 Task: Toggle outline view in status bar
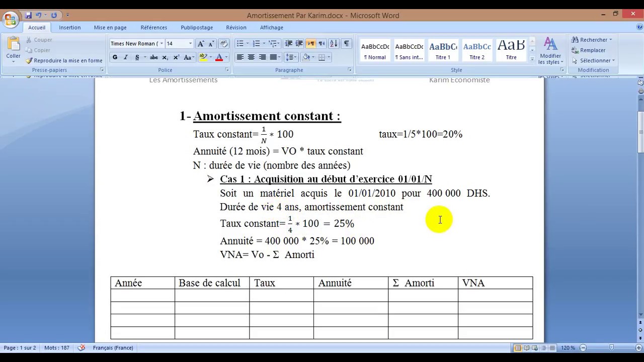click(543, 348)
